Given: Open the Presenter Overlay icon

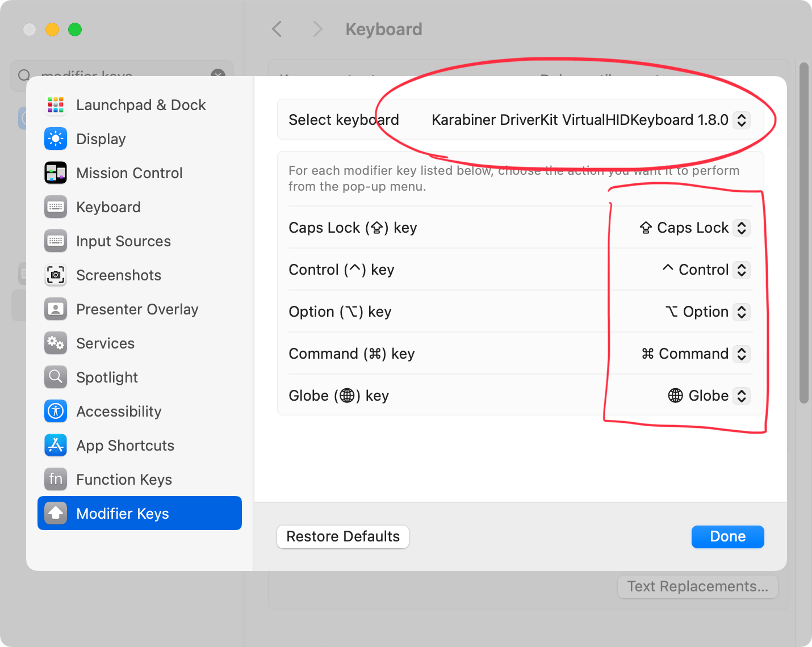Looking at the screenshot, I should point(56,309).
